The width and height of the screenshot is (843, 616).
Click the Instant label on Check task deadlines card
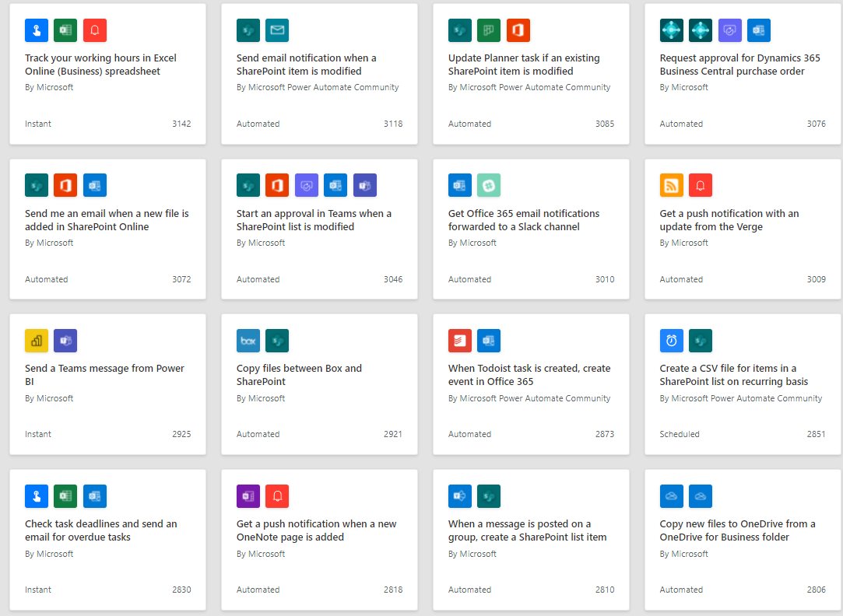coord(38,590)
